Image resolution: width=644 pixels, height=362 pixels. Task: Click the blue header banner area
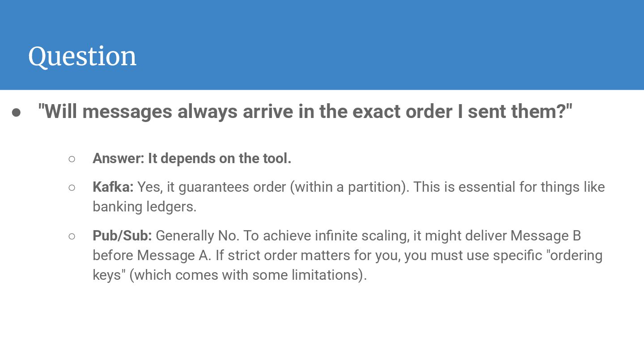322,45
